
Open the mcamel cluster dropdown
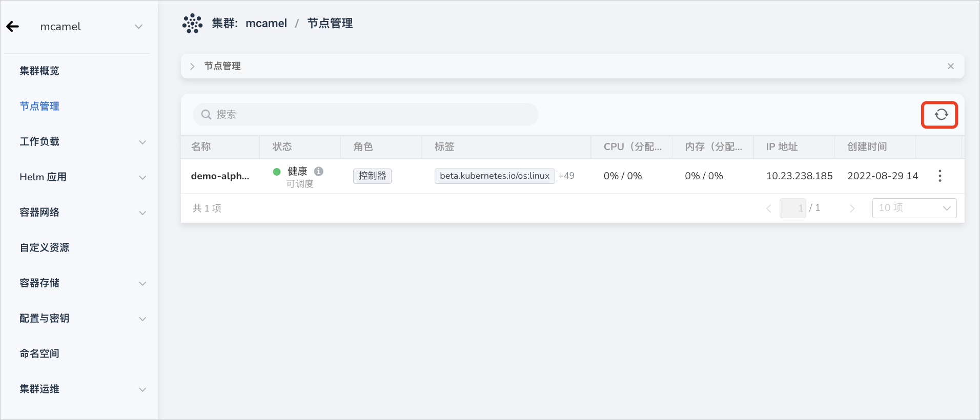pyautogui.click(x=138, y=27)
